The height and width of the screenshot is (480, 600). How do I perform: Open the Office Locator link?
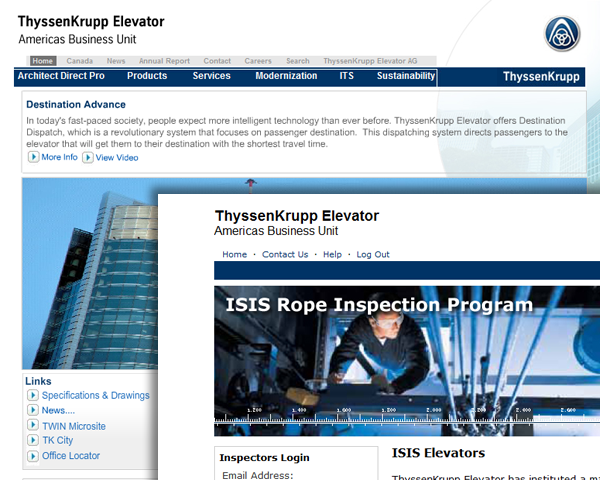tap(71, 456)
